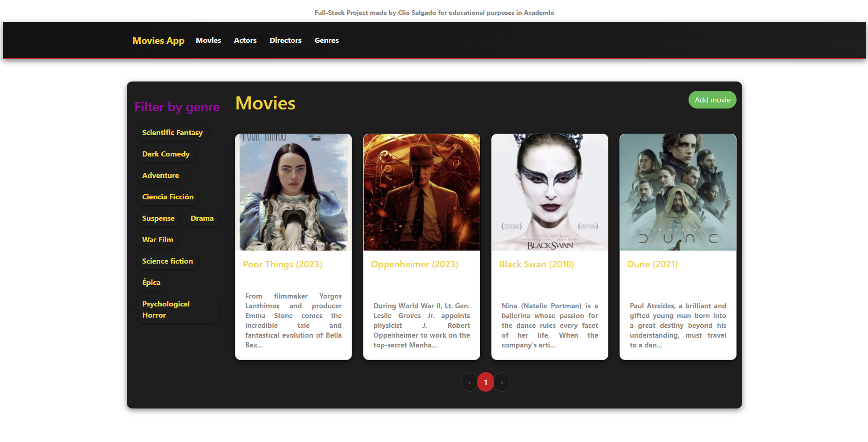Click the Black Swan (2010) title
868x442 pixels.
pyautogui.click(x=537, y=264)
